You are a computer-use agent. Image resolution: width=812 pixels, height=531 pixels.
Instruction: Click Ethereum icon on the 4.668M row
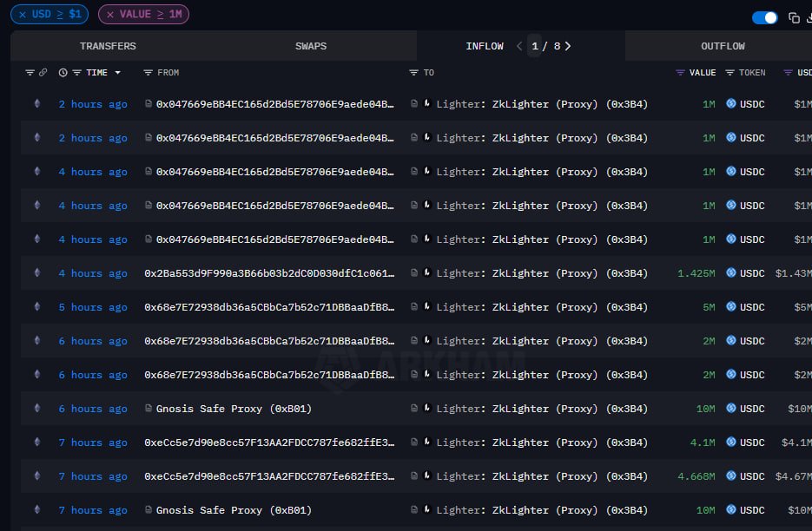pos(36,475)
